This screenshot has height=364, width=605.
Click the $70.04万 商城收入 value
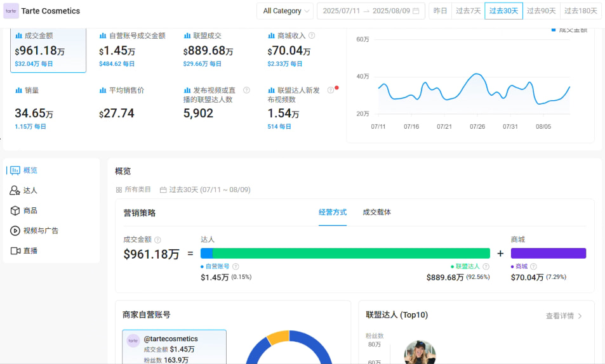coord(289,51)
